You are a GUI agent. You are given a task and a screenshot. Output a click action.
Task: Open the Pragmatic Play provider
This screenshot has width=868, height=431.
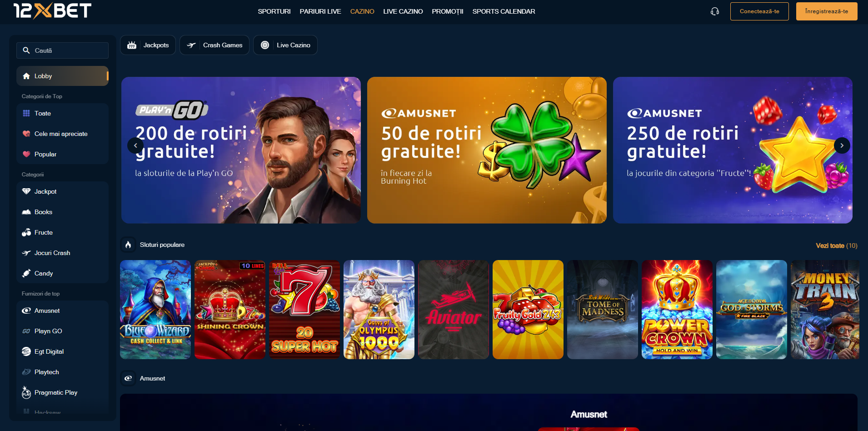[x=62, y=392]
